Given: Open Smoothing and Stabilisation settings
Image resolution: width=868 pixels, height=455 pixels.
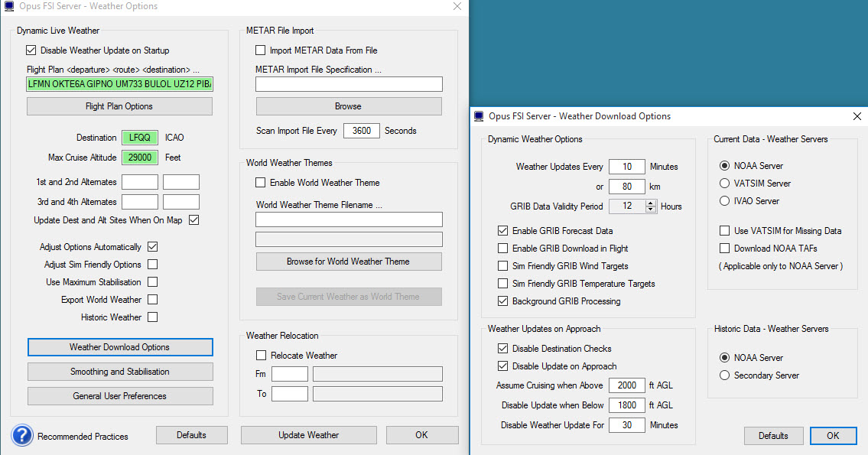Looking at the screenshot, I should point(120,372).
